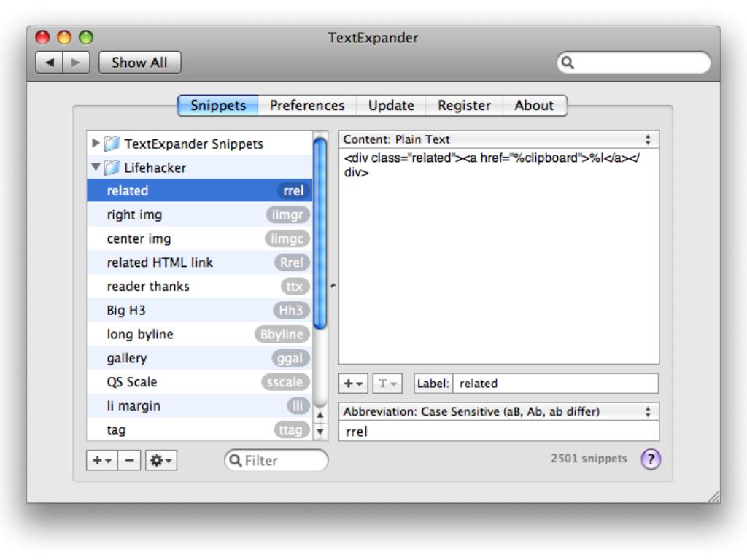
Task: Open the gear action menu
Action: pyautogui.click(x=161, y=461)
